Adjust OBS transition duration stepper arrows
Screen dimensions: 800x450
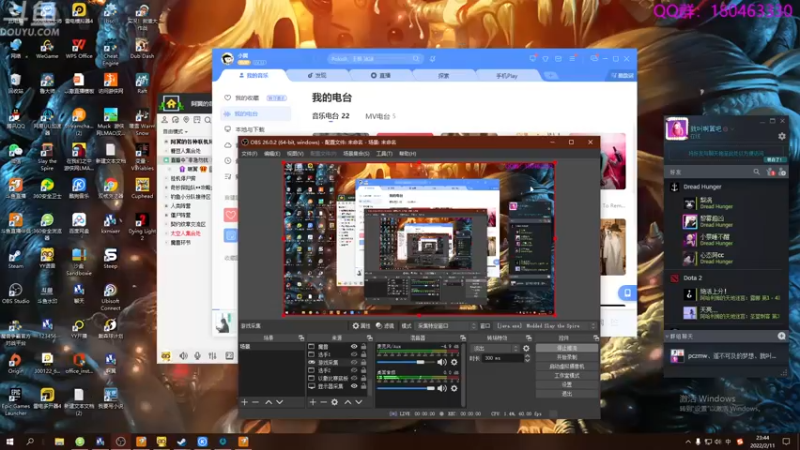click(527, 358)
